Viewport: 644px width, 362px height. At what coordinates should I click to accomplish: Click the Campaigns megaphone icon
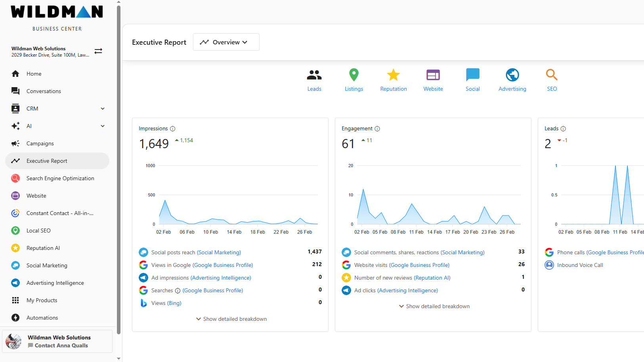click(x=15, y=143)
